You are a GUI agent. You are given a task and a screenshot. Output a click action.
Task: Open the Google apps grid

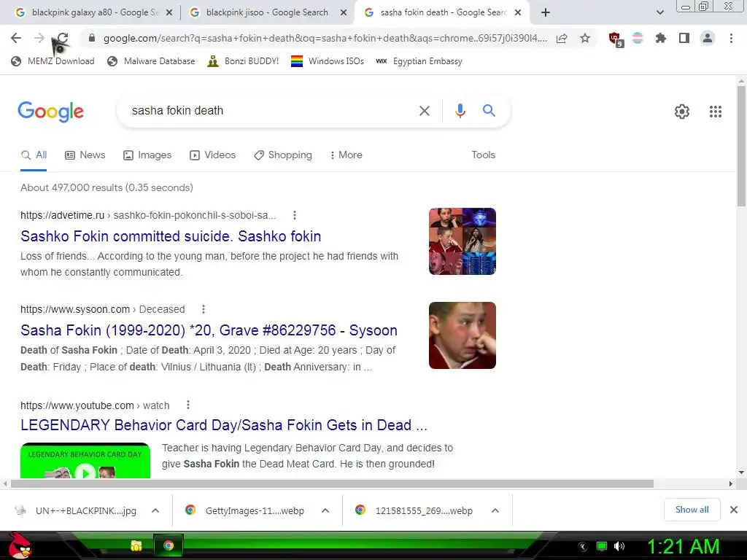click(x=715, y=112)
